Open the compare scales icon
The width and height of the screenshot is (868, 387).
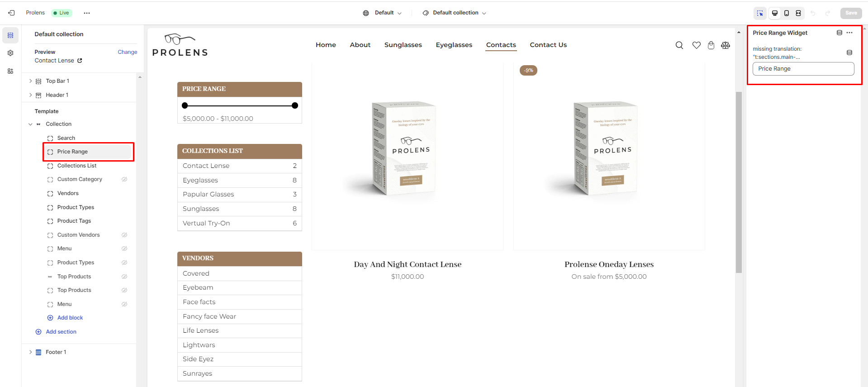[x=726, y=45]
